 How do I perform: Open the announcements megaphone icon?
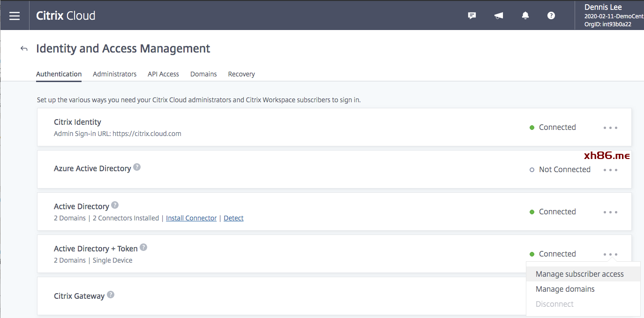pyautogui.click(x=499, y=15)
